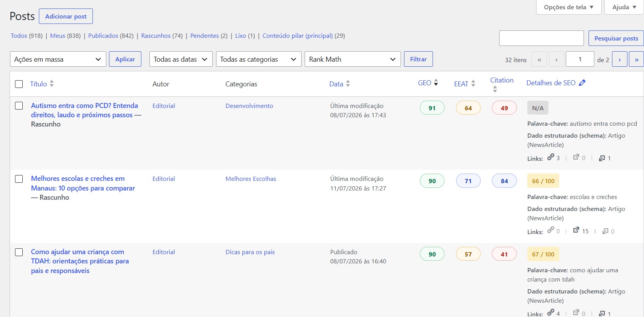Open Autismo entra como PCD post title

tap(85, 110)
